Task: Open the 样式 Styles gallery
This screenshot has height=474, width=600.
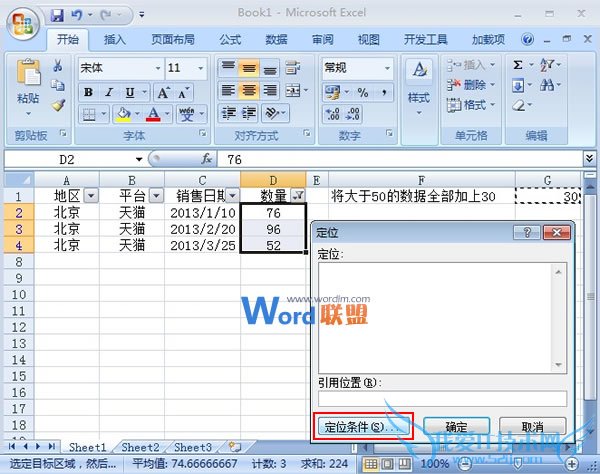Action: (419, 88)
